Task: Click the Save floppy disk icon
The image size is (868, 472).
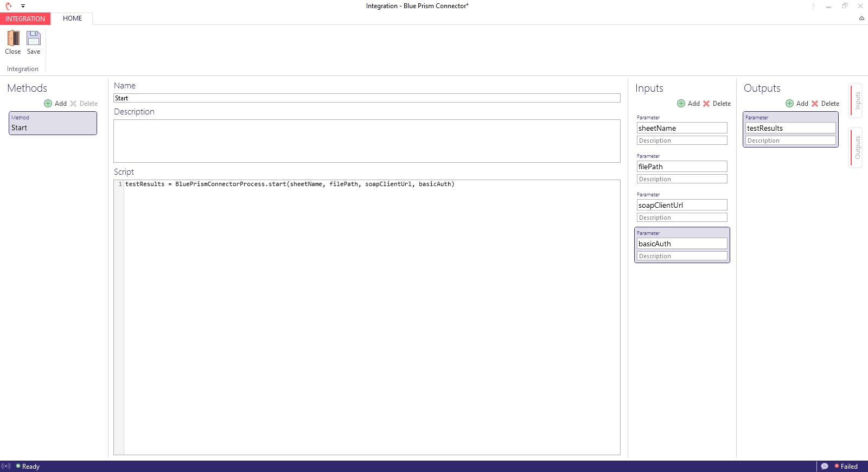Action: click(x=34, y=39)
